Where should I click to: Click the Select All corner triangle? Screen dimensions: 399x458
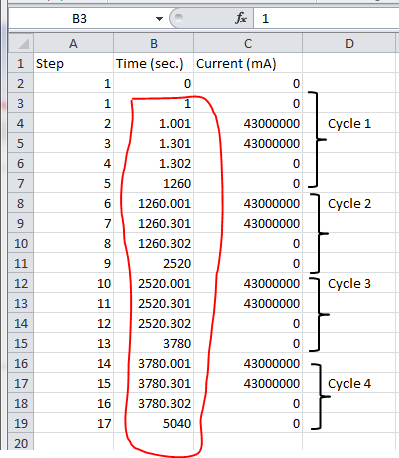pos(21,43)
